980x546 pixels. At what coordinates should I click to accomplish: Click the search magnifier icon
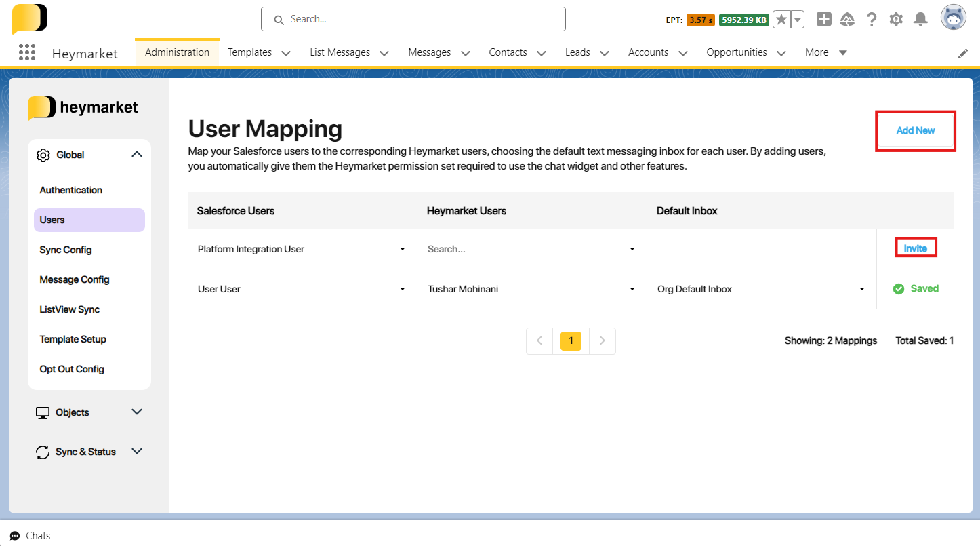click(x=279, y=20)
